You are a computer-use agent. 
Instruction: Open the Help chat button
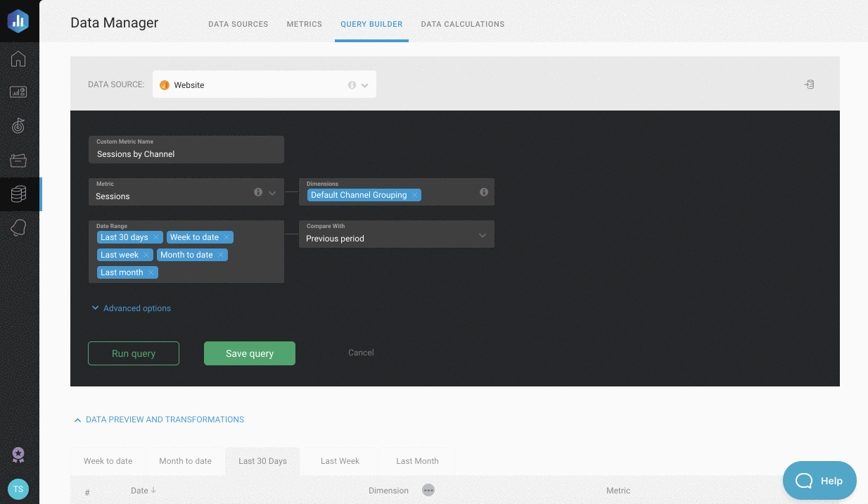click(x=819, y=481)
